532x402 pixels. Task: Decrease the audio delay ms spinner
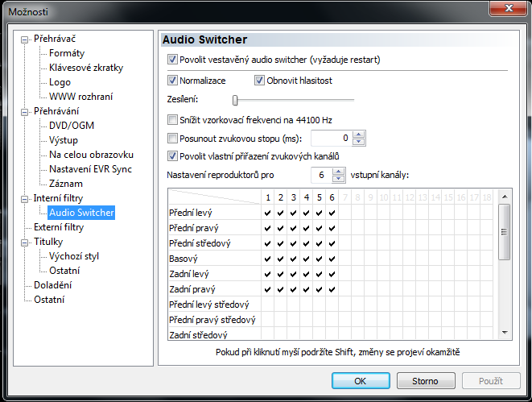(359, 142)
